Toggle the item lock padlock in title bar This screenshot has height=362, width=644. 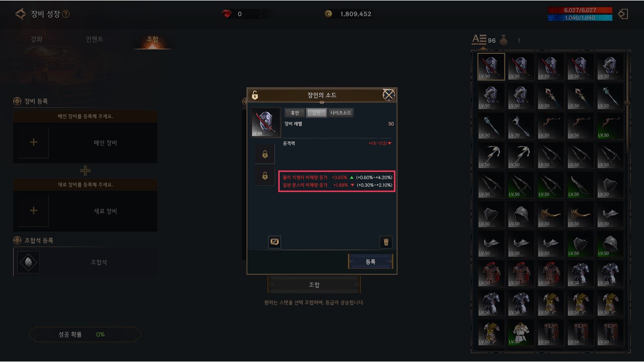pos(255,95)
